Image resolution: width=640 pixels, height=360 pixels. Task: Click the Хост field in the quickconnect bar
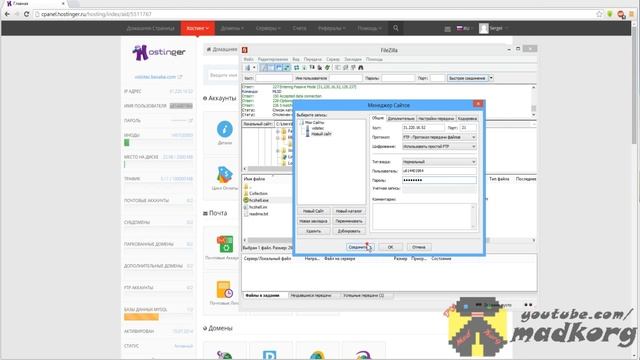coord(273,78)
